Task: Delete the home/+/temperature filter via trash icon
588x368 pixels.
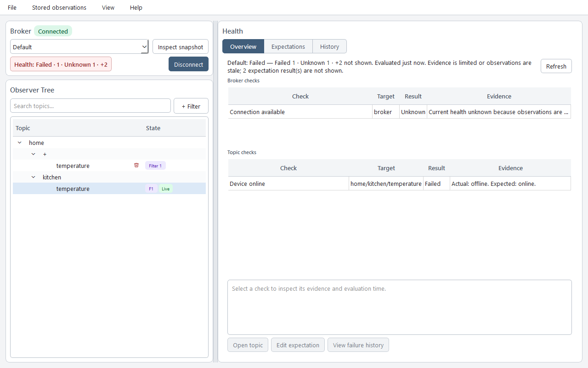Action: tap(136, 165)
